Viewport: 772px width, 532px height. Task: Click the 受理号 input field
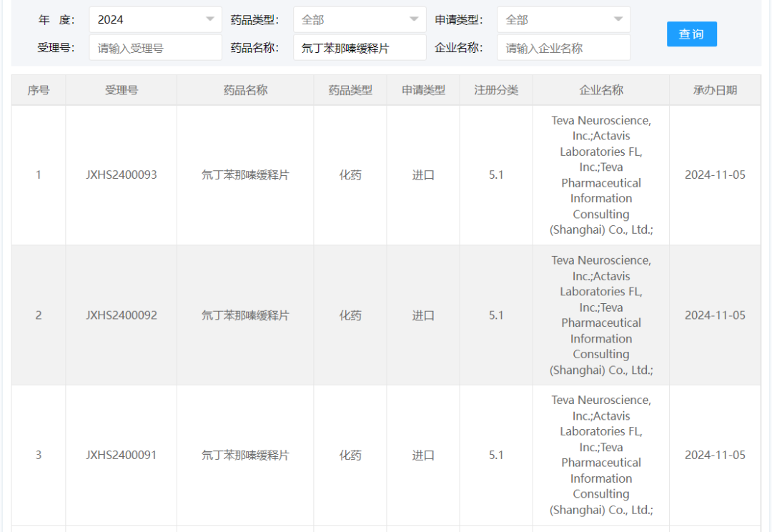click(155, 48)
